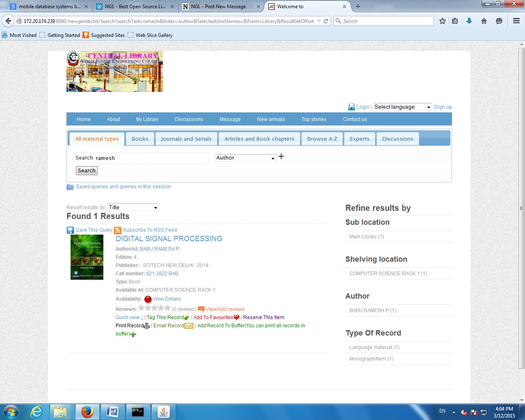The height and width of the screenshot is (420, 525).
Task: Open Firefox downloads arrow icon
Action: (x=469, y=21)
